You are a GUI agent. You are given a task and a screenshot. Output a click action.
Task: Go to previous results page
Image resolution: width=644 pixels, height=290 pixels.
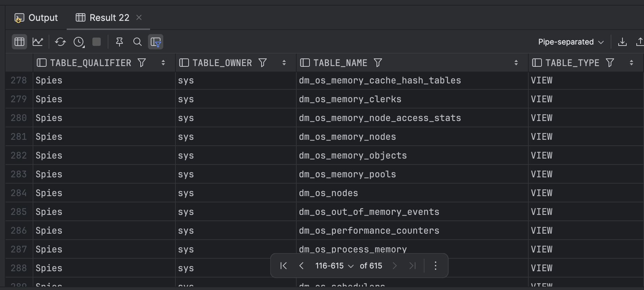pyautogui.click(x=302, y=266)
